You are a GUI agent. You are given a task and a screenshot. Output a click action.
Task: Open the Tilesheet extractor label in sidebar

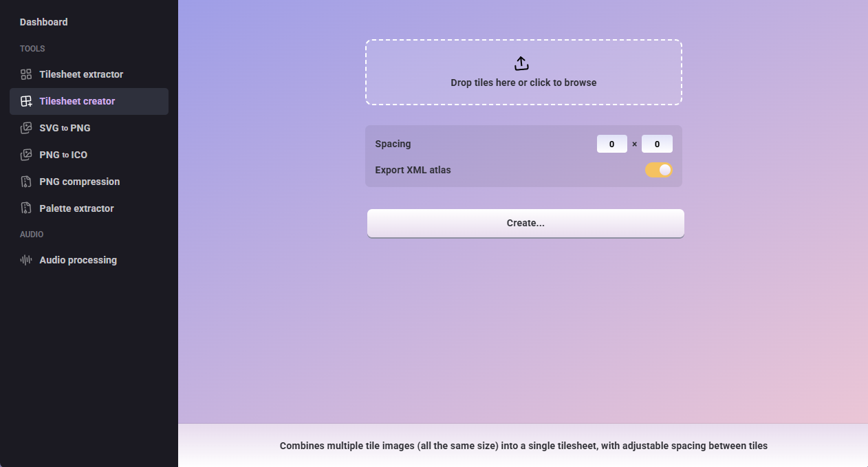pos(81,74)
